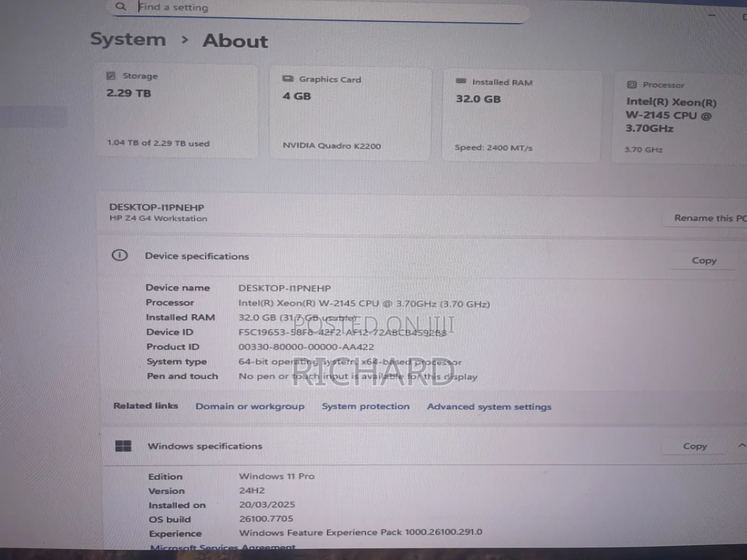Select Product ID 00330-80000-00000-AA422
The width and height of the screenshot is (747, 560).
coord(306,347)
